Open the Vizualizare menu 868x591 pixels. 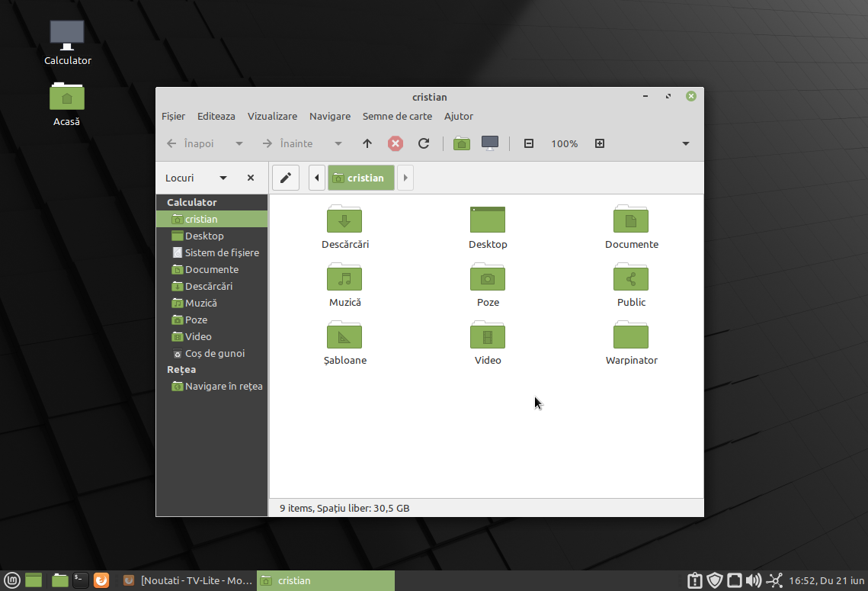click(272, 116)
